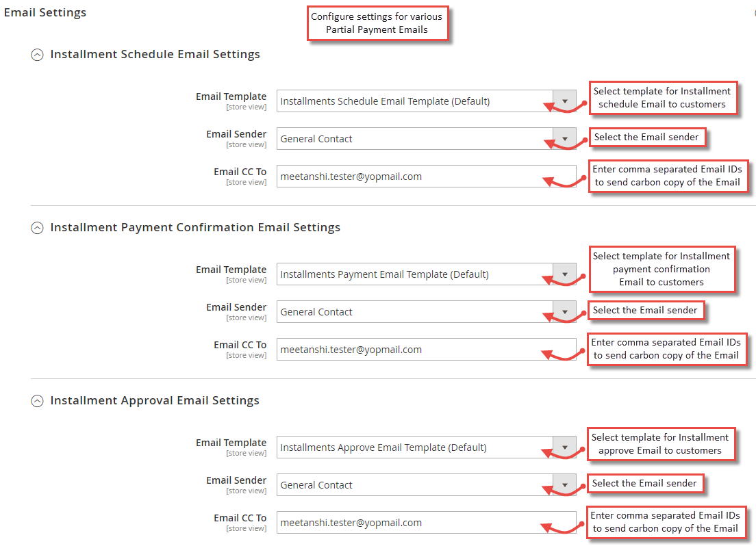Open Installments Payment Email Template dropdown arrow
Image resolution: width=756 pixels, height=546 pixels.
coord(564,274)
